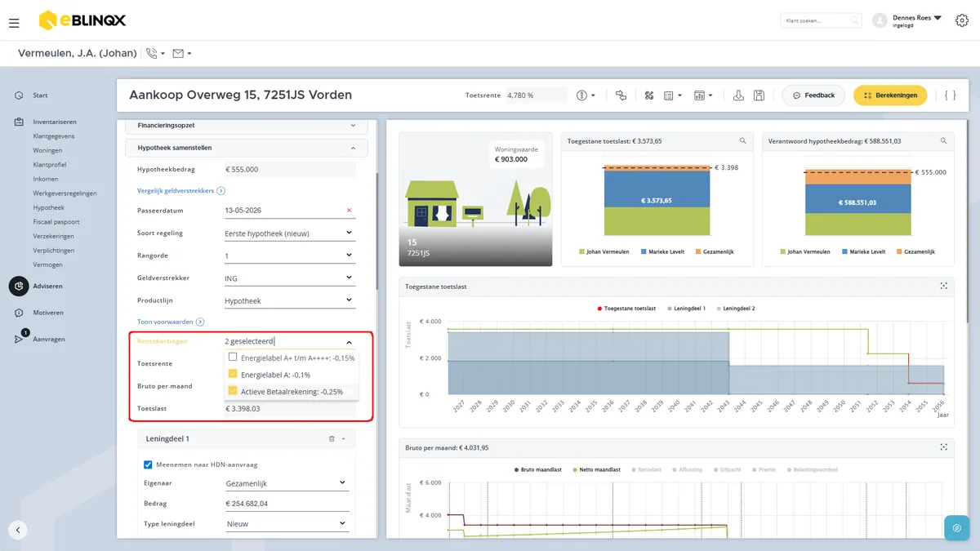980x551 pixels.
Task: Uncheck Energielabel A: -0,1% discount
Action: [x=233, y=375]
